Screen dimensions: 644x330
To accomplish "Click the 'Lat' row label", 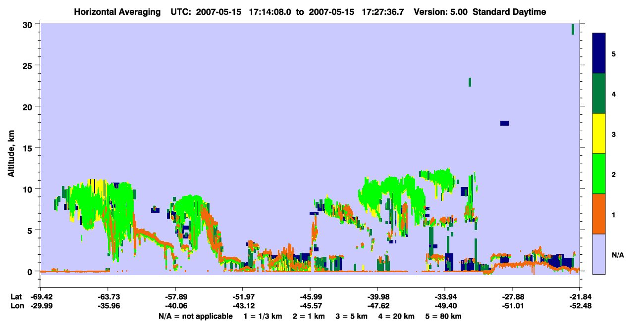I will (x=16, y=296).
